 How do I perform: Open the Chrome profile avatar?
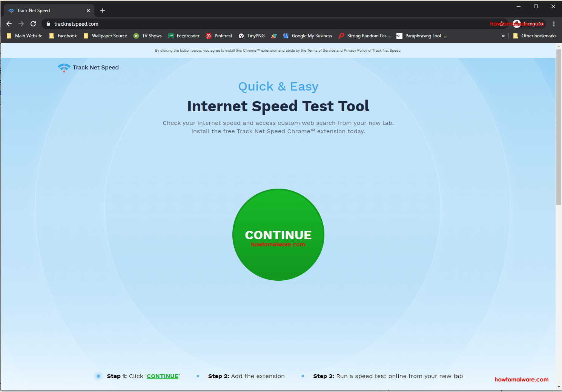coord(517,24)
